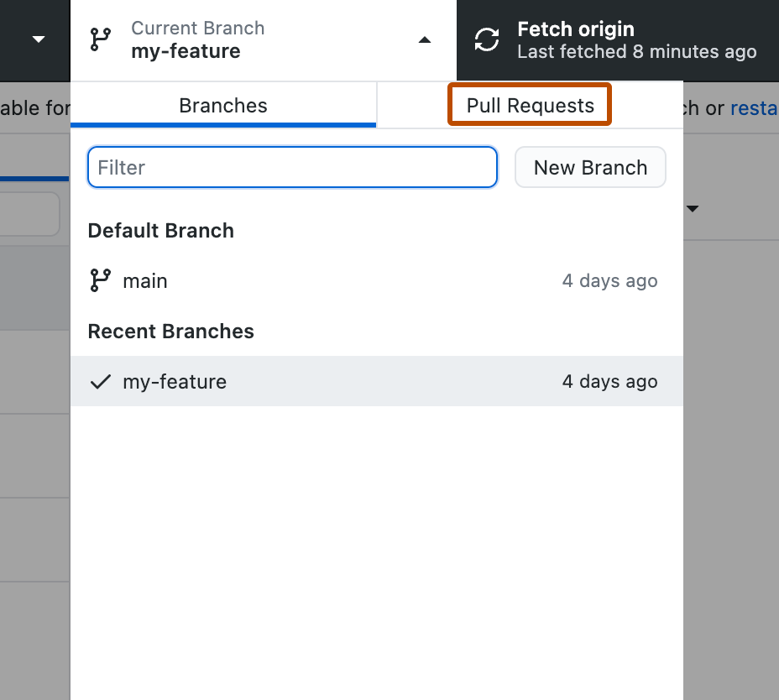The width and height of the screenshot is (779, 700).
Task: Click the refresh icon on Fetch origin
Action: coord(486,39)
